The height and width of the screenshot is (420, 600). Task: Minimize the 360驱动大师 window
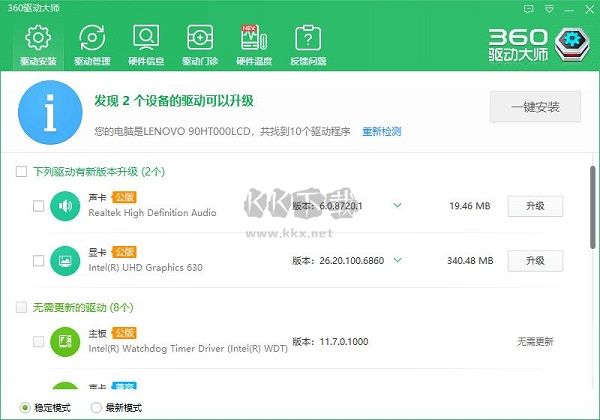click(569, 10)
